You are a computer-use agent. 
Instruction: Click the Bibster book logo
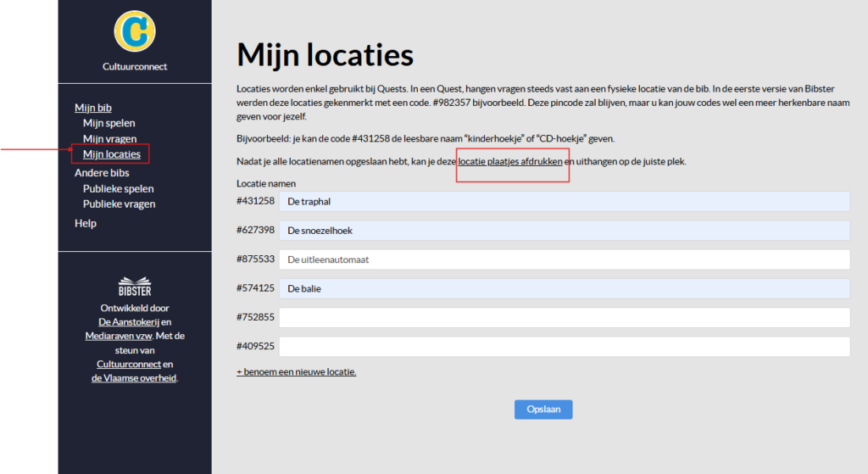tap(135, 286)
